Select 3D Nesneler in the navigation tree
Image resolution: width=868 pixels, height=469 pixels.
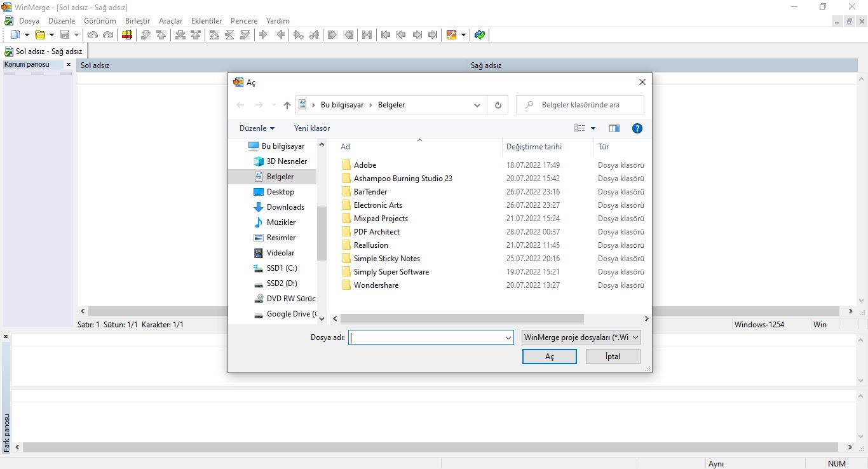point(287,161)
